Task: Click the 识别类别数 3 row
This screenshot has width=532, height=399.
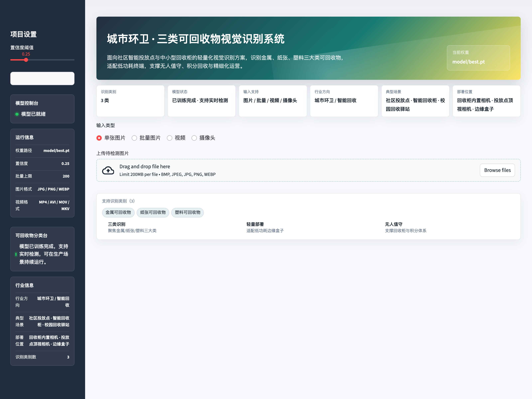Action: pyautogui.click(x=42, y=357)
